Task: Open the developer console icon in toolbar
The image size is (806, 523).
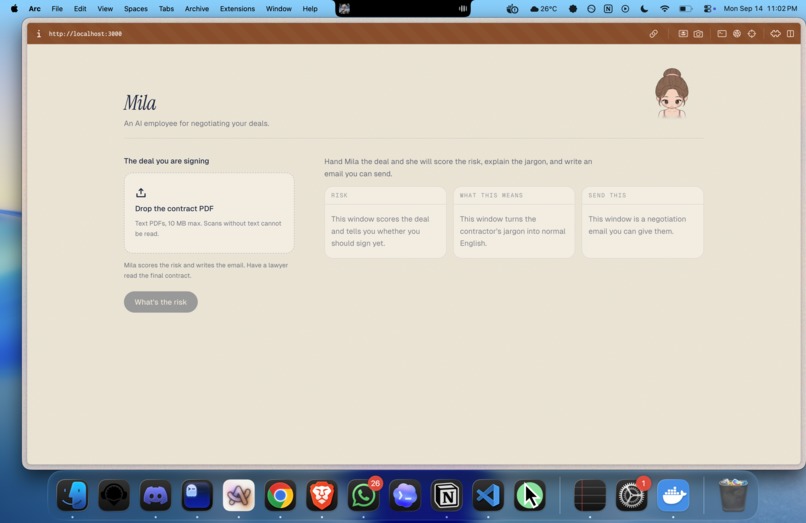Action: pos(722,33)
